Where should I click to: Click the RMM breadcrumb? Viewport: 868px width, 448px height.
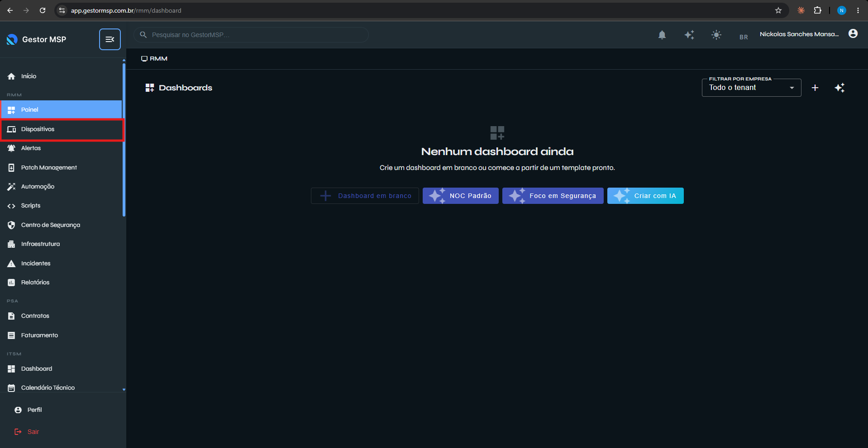[x=154, y=59]
